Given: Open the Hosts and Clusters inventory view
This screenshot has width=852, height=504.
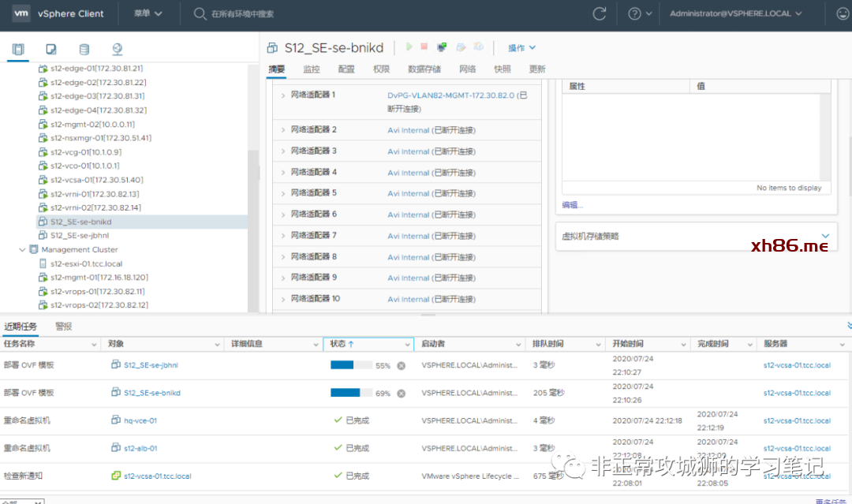Looking at the screenshot, I should point(18,49).
